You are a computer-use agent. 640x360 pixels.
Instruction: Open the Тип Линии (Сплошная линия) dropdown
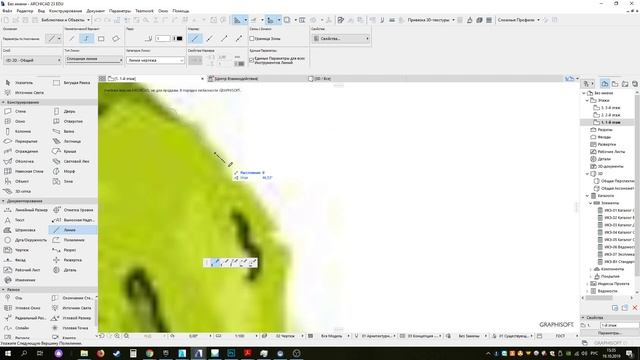coord(93,60)
